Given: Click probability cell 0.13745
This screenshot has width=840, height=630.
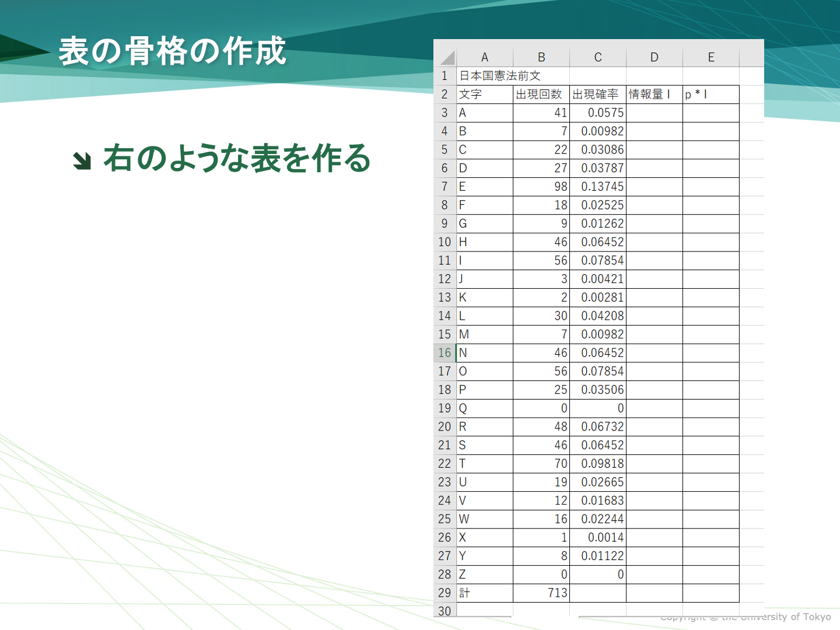Looking at the screenshot, I should tap(598, 187).
